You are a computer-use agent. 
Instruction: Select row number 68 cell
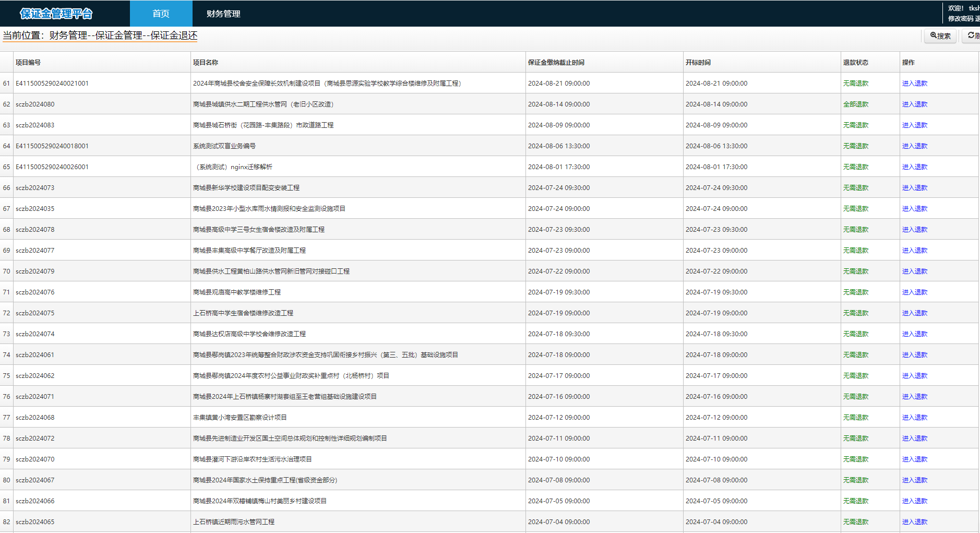[x=6, y=230]
